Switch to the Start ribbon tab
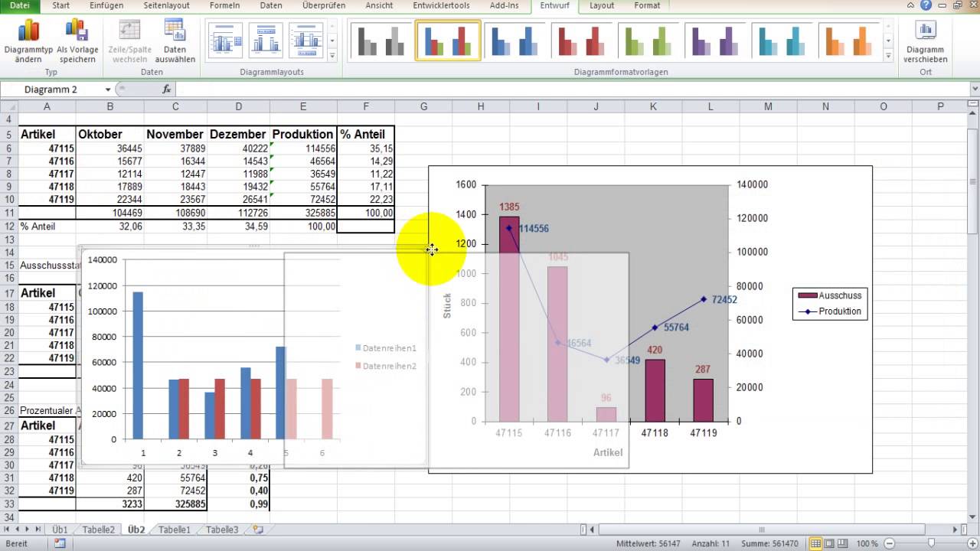 click(61, 5)
